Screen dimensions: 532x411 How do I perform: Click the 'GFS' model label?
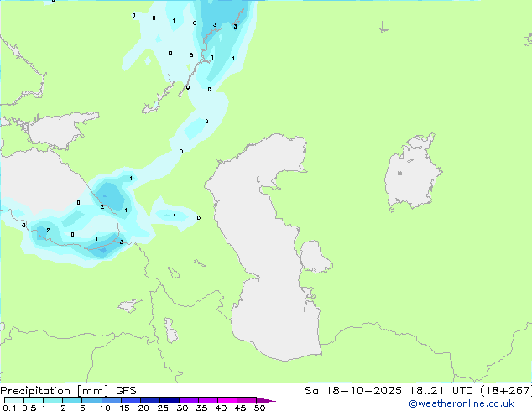[x=126, y=391]
